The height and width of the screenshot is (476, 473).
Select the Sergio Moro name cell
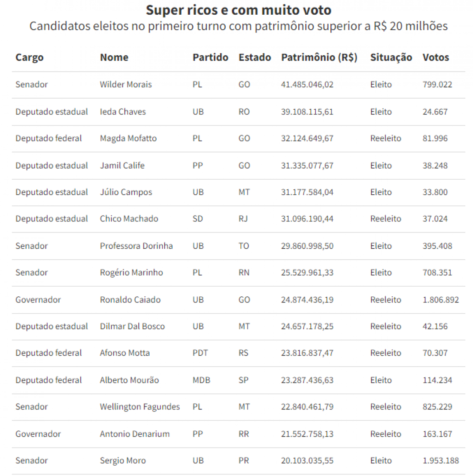123,461
